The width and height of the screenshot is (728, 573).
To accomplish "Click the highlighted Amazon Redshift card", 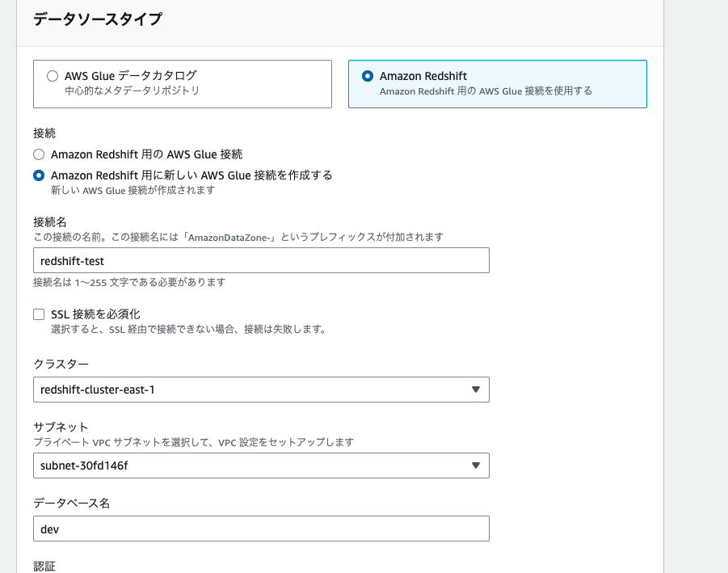I will coord(497,83).
